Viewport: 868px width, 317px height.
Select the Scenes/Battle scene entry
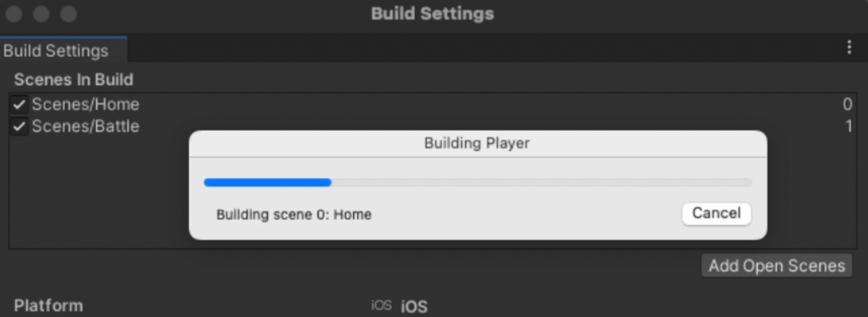pos(86,126)
